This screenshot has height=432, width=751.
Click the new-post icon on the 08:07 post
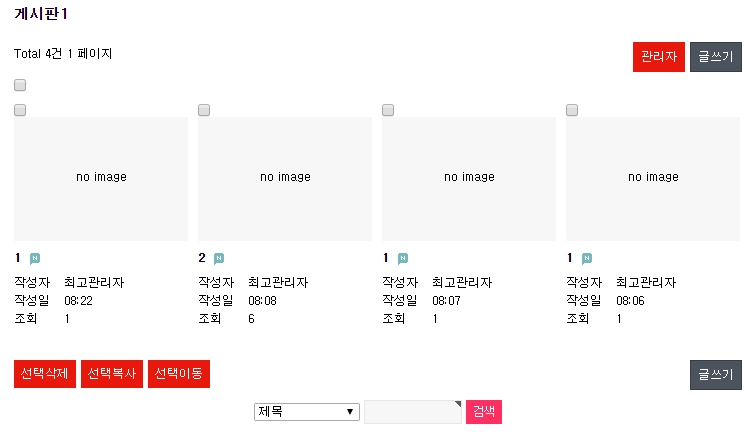pos(403,259)
